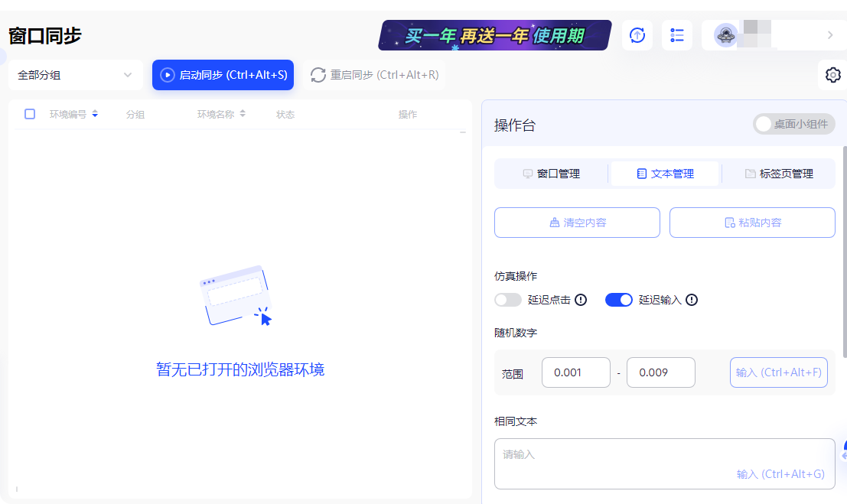This screenshot has width=847, height=504.
Task: Open the info icon next to 延迟点击
Action: point(581,300)
